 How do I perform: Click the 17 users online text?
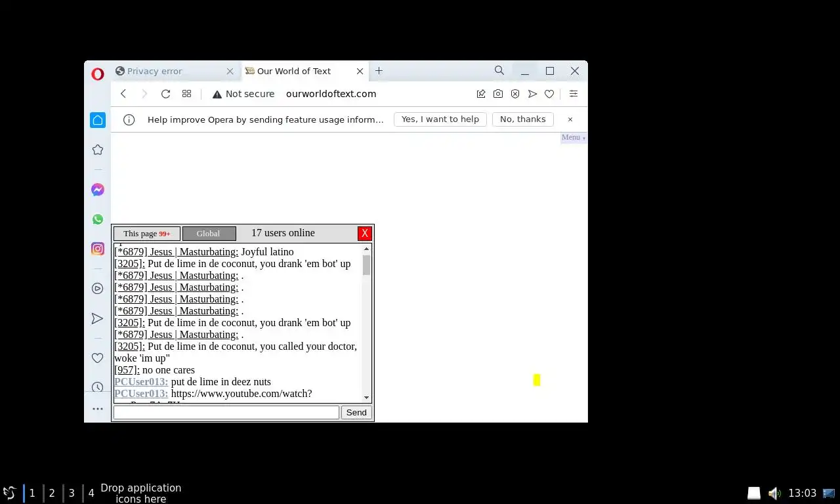click(x=283, y=233)
